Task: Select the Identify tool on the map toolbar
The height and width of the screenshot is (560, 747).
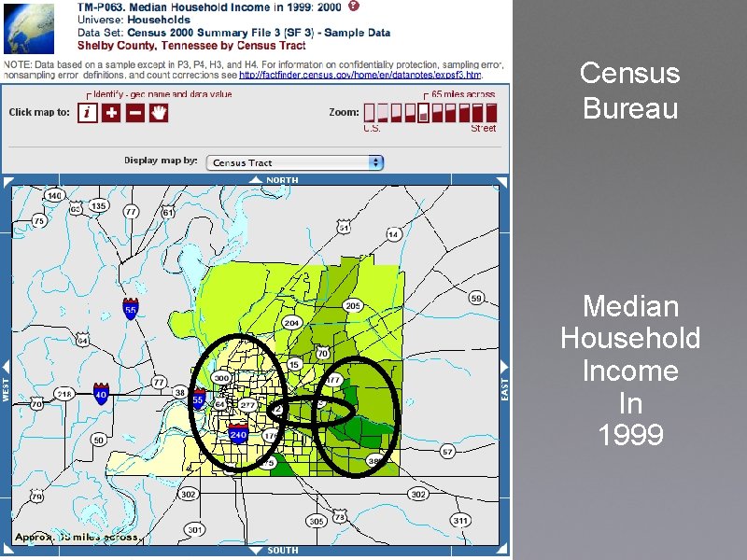Action: pyautogui.click(x=87, y=114)
